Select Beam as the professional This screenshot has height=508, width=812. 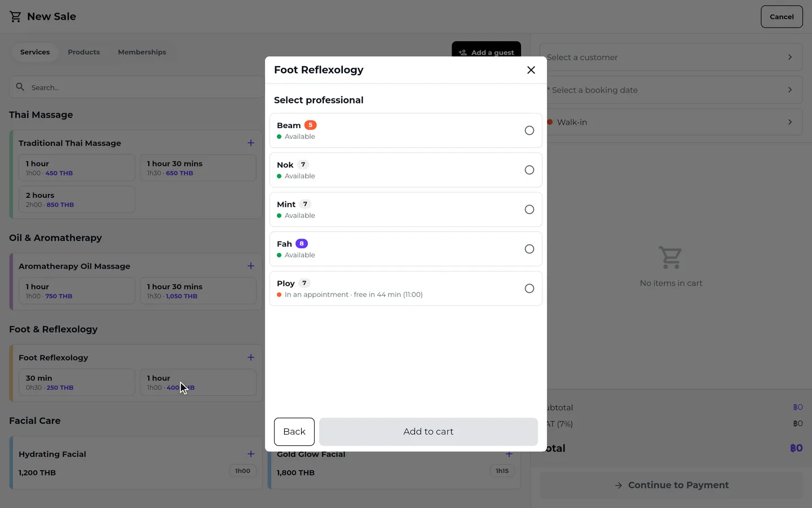point(406,130)
